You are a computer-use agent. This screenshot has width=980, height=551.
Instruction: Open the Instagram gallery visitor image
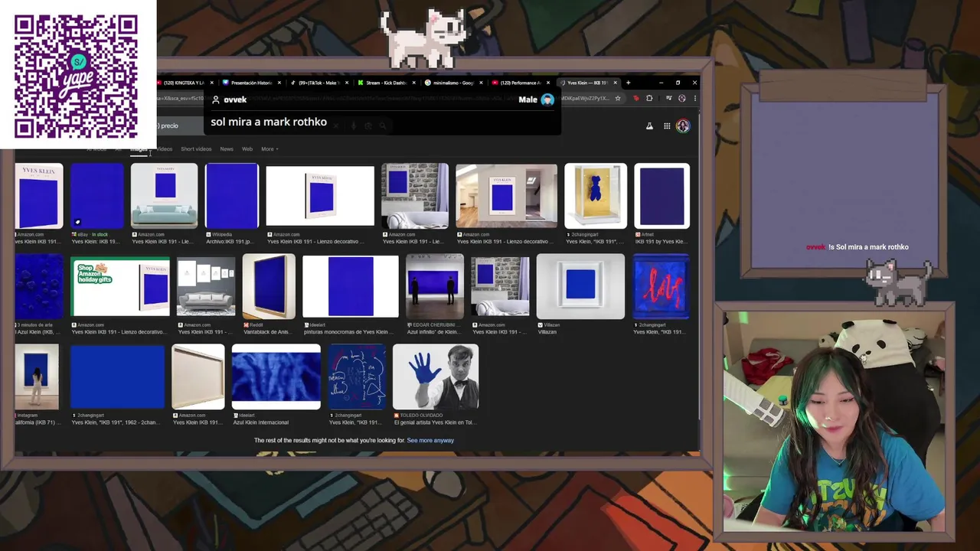37,377
